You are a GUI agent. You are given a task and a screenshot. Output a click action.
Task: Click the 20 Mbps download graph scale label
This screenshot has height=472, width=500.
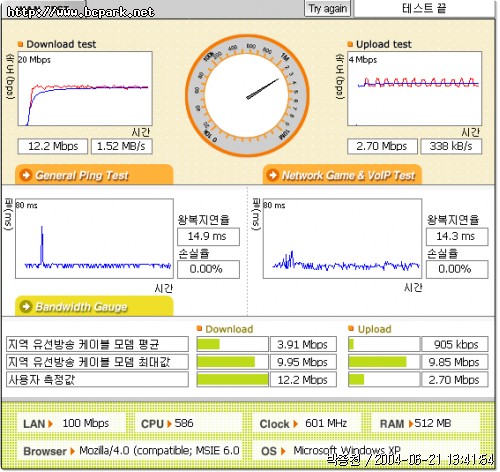coord(34,60)
